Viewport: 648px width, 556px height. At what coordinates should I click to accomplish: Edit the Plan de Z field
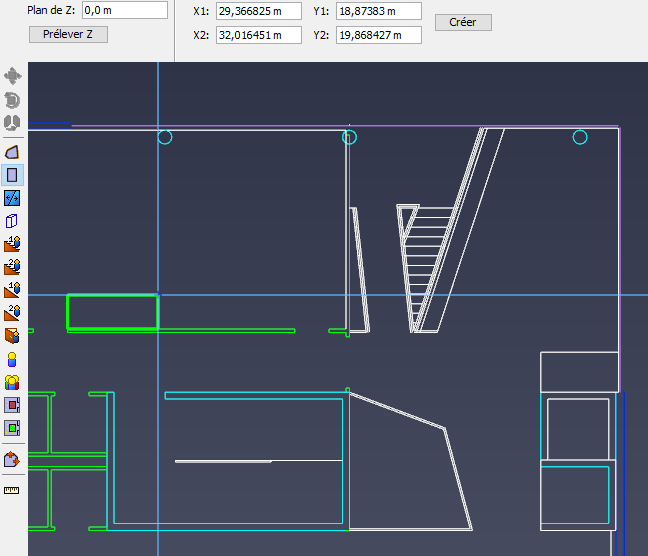(x=125, y=10)
